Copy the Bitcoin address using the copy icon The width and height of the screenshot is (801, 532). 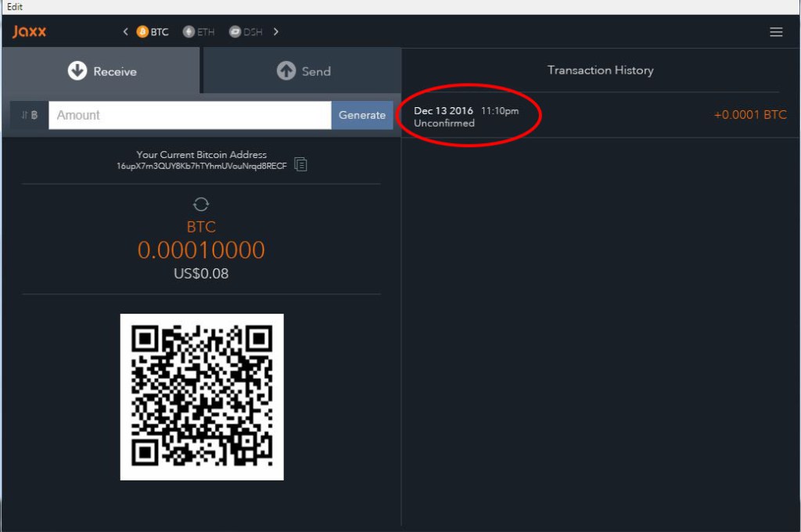click(301, 164)
